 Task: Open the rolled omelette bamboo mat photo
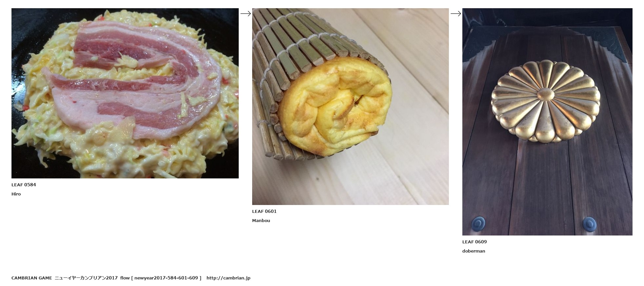tap(350, 107)
